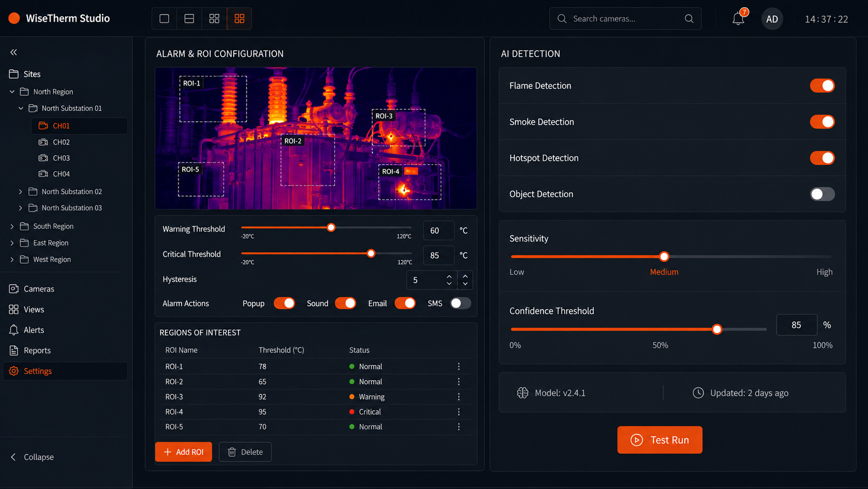Screen dimensions: 868x489
Task: Open the AD user avatar
Action: coord(772,19)
